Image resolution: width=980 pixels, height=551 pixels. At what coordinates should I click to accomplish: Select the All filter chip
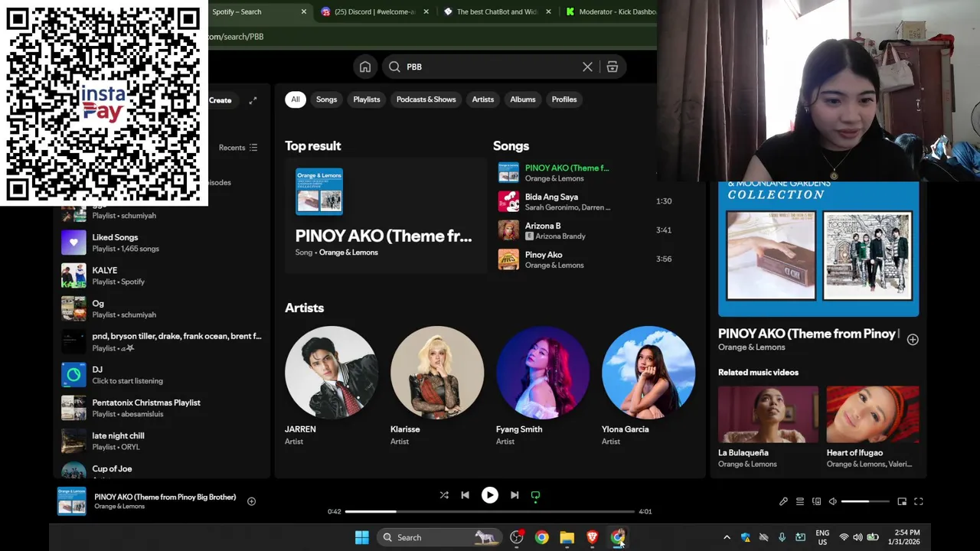point(296,99)
